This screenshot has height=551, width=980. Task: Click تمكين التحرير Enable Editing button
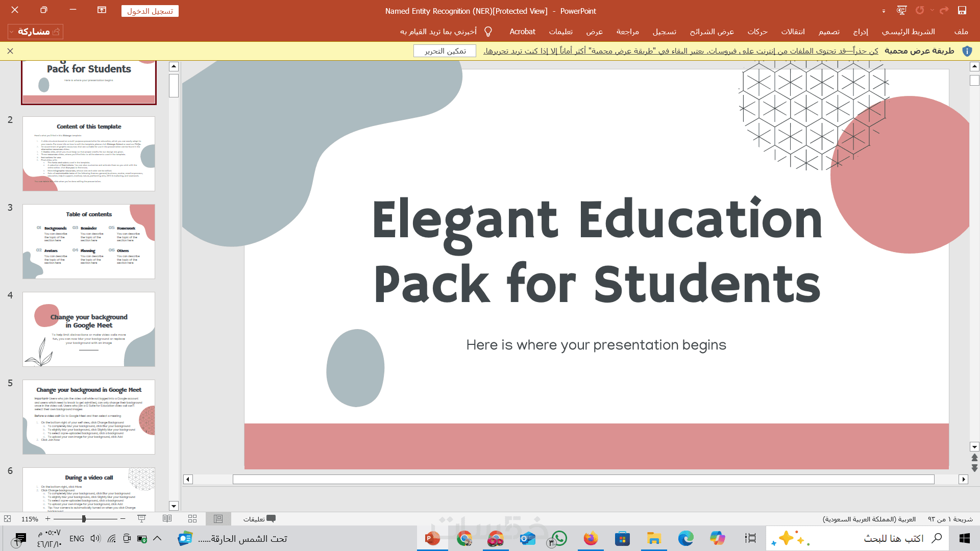(x=445, y=51)
